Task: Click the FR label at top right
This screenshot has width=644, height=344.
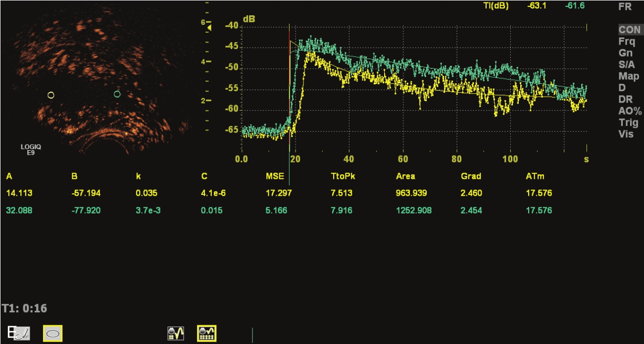Action: (x=625, y=7)
